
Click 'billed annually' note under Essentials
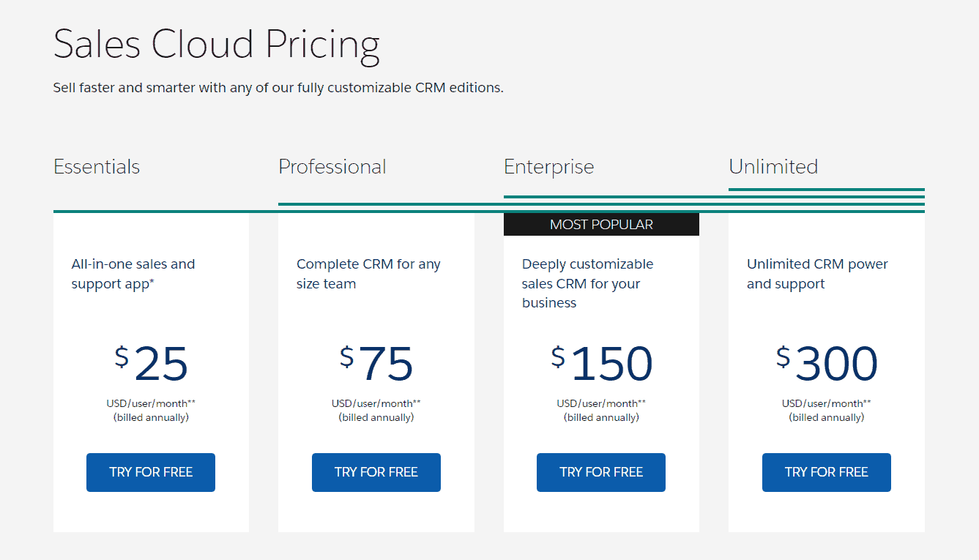[151, 418]
